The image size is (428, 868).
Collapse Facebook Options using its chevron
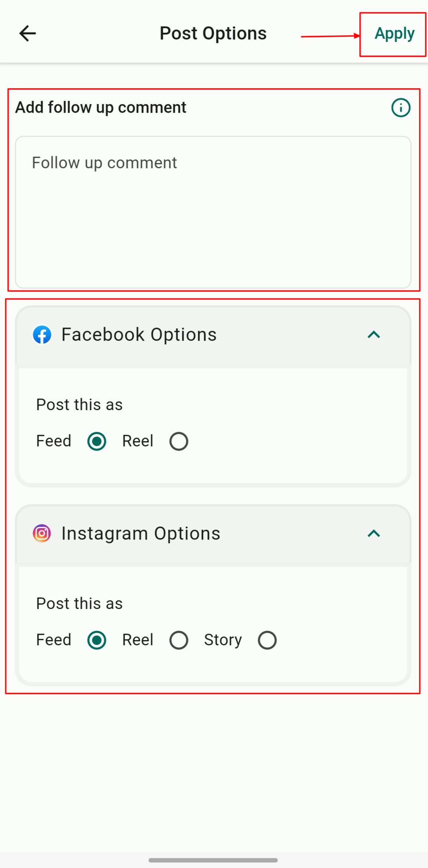tap(374, 335)
